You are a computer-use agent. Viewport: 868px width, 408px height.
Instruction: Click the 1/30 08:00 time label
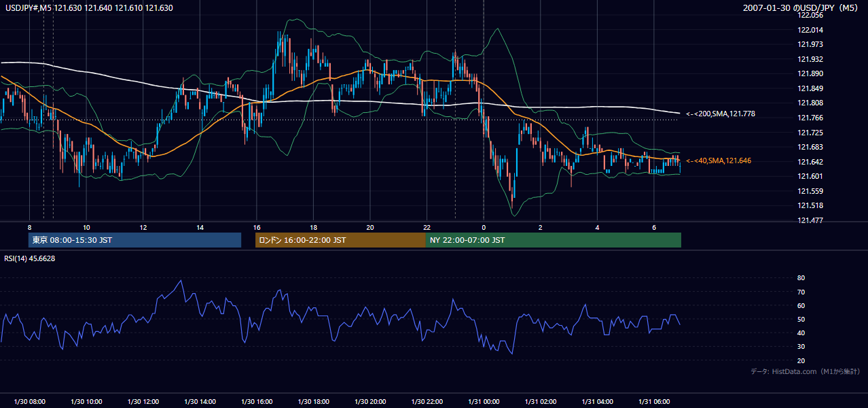29,402
